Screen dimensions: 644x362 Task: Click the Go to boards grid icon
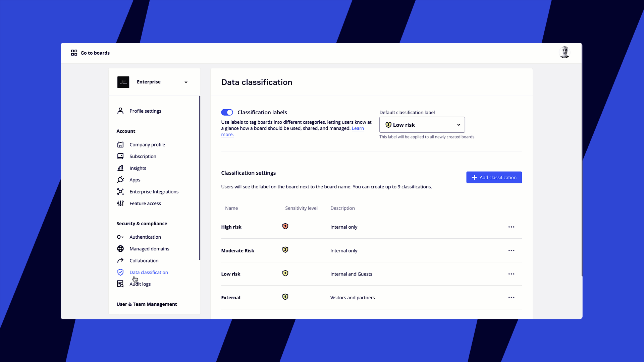pyautogui.click(x=74, y=53)
